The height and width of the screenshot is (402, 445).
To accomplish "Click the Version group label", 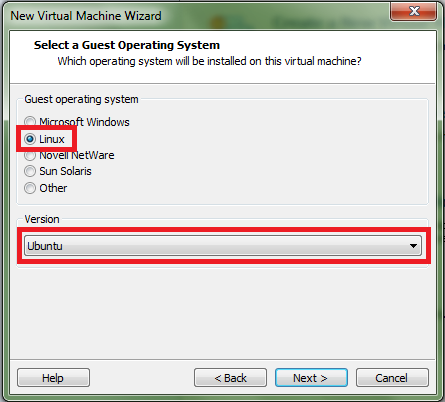I will click(42, 219).
